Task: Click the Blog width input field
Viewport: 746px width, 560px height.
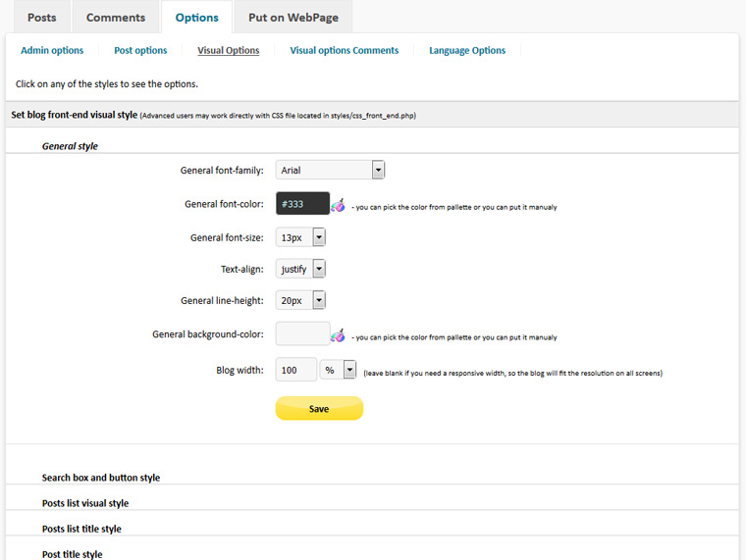Action: [295, 370]
